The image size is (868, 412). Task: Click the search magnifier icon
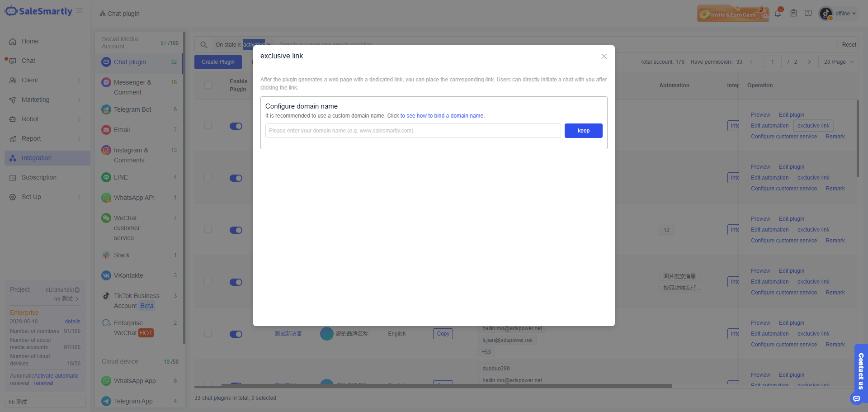tap(204, 45)
